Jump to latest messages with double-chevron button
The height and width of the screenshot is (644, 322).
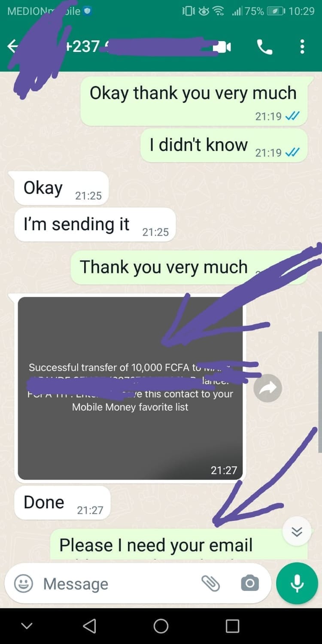[297, 532]
